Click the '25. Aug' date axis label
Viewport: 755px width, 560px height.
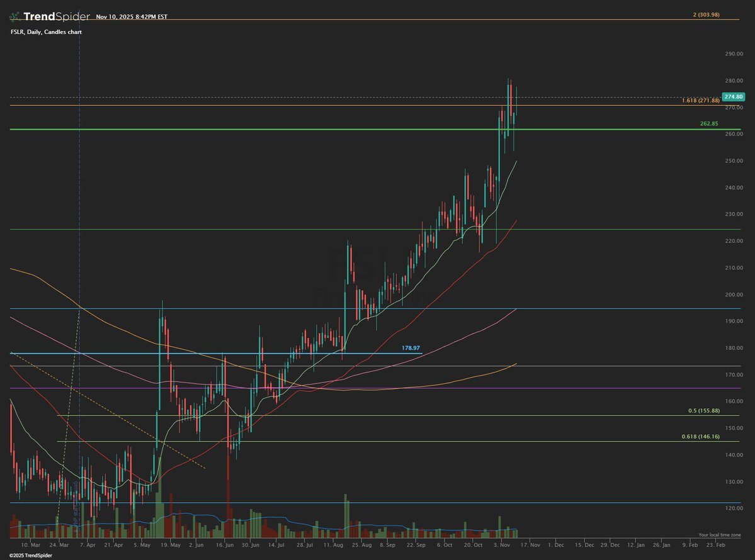[x=361, y=545]
